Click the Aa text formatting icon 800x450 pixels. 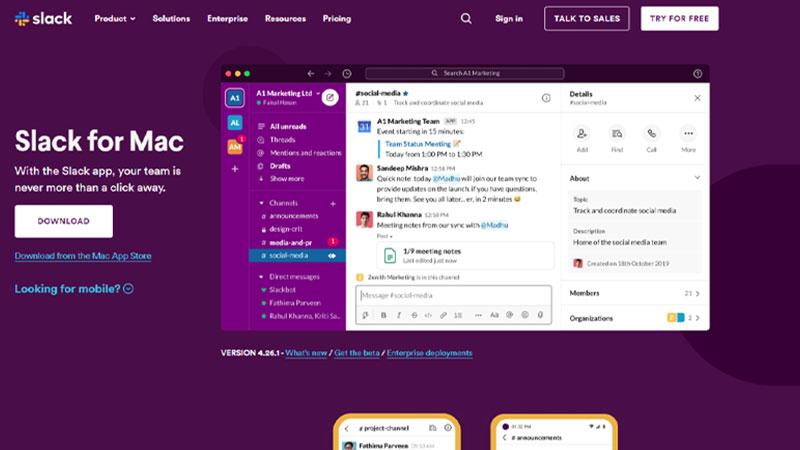(x=494, y=315)
